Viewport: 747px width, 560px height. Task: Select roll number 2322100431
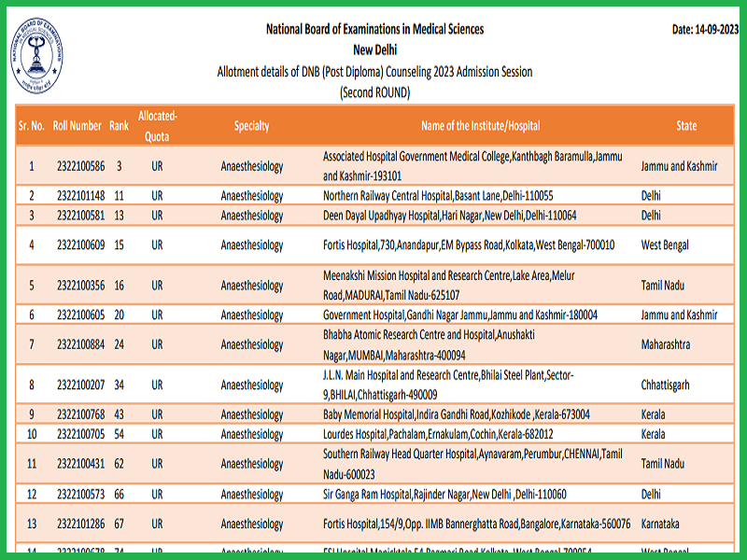tap(81, 464)
